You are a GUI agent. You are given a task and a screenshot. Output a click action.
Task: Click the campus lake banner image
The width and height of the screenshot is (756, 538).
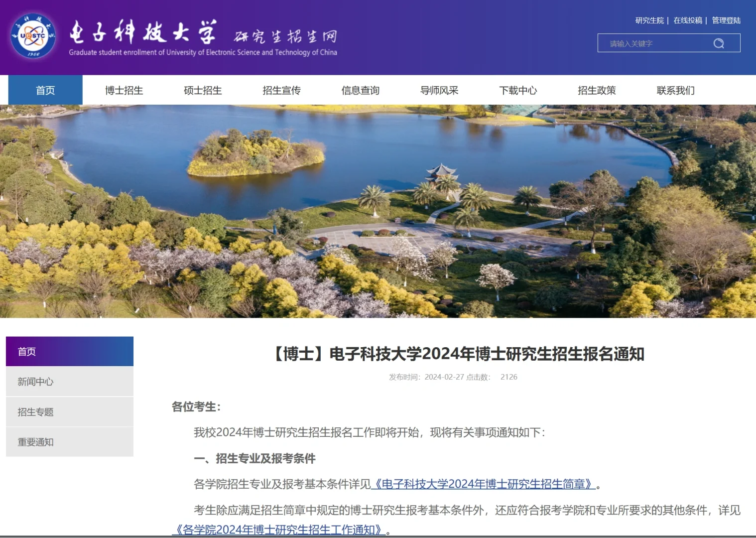coord(378,211)
